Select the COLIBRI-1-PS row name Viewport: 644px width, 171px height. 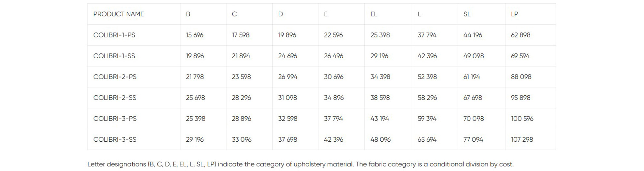click(114, 35)
